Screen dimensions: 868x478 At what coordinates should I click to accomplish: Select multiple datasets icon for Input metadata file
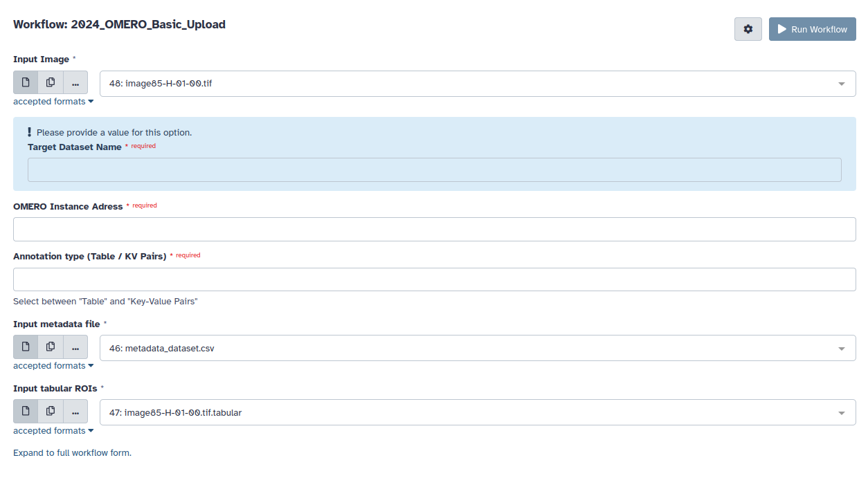coord(51,347)
